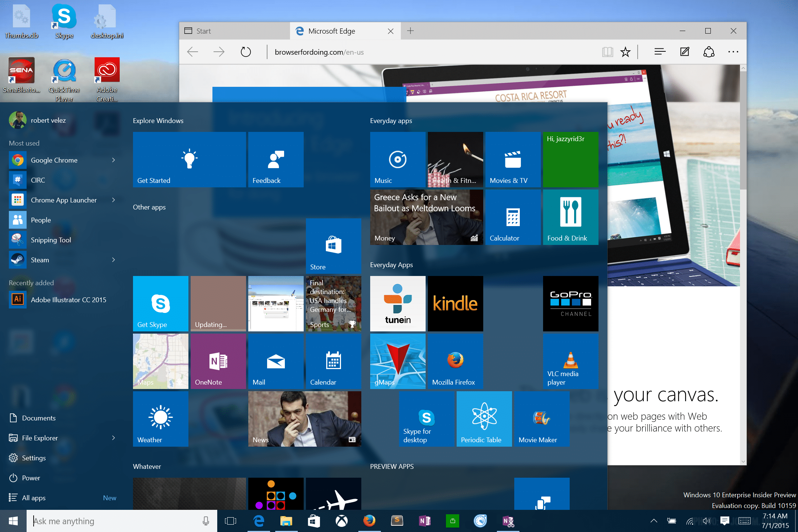Image resolution: width=798 pixels, height=532 pixels.
Task: Open the Maps tile
Action: [x=161, y=361]
